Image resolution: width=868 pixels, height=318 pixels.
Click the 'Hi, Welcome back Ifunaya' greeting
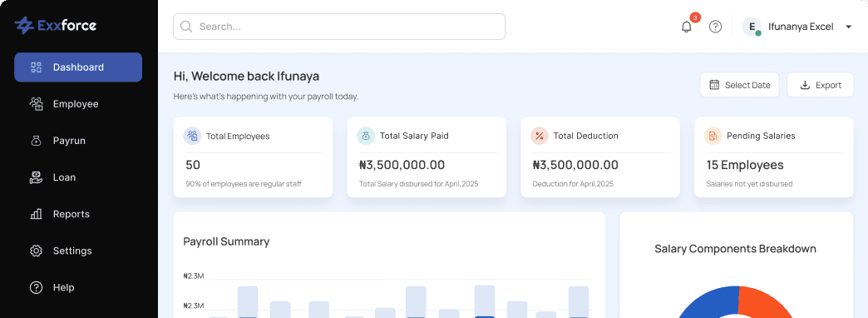246,77
